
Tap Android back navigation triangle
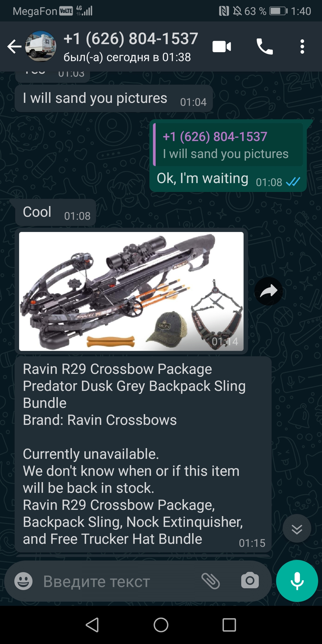(92, 625)
